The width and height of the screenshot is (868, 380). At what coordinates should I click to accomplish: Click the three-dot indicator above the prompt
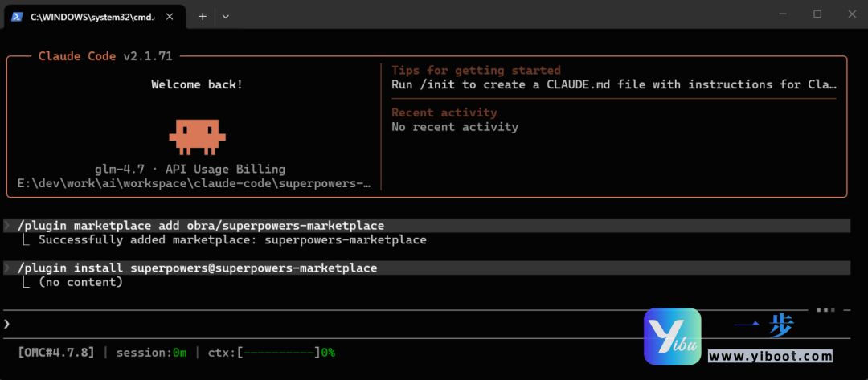(x=825, y=309)
